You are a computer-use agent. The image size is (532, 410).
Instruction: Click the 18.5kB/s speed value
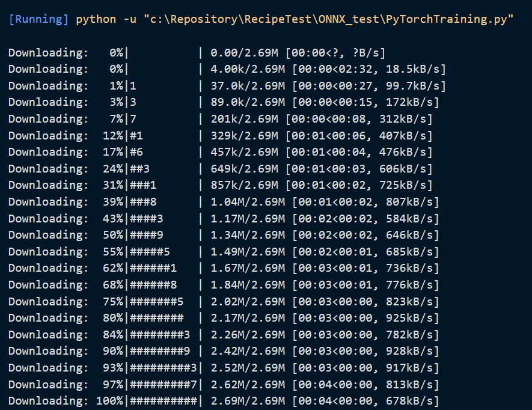pos(412,69)
